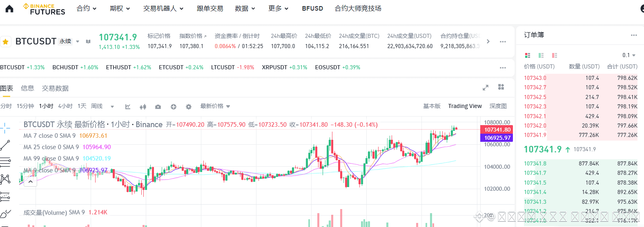Open the order book more-options ellipsis

click(634, 35)
